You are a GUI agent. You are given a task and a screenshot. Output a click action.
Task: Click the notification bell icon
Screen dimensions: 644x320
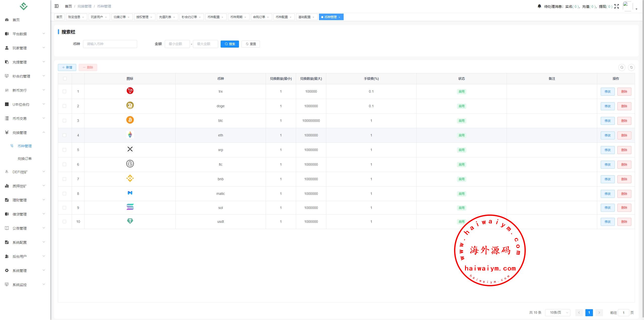[x=539, y=6]
